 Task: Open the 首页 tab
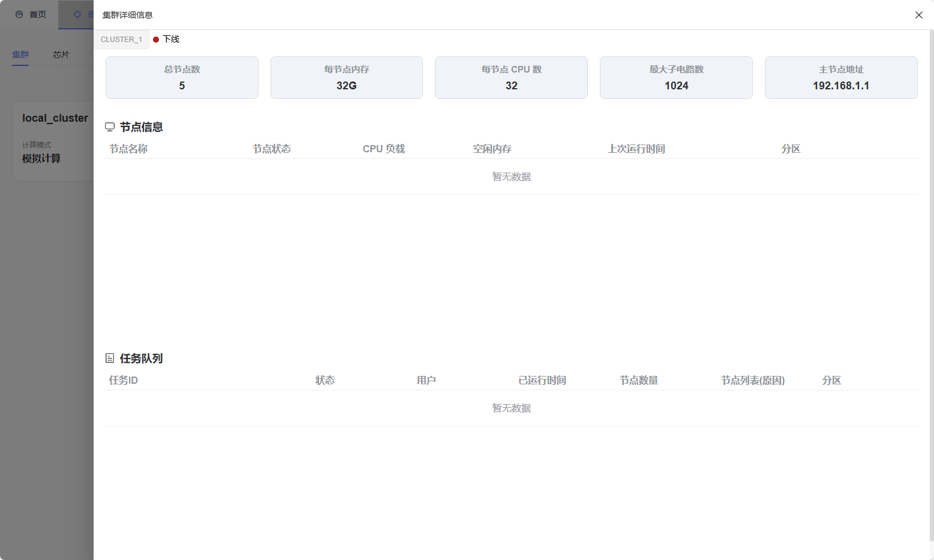pyautogui.click(x=37, y=14)
